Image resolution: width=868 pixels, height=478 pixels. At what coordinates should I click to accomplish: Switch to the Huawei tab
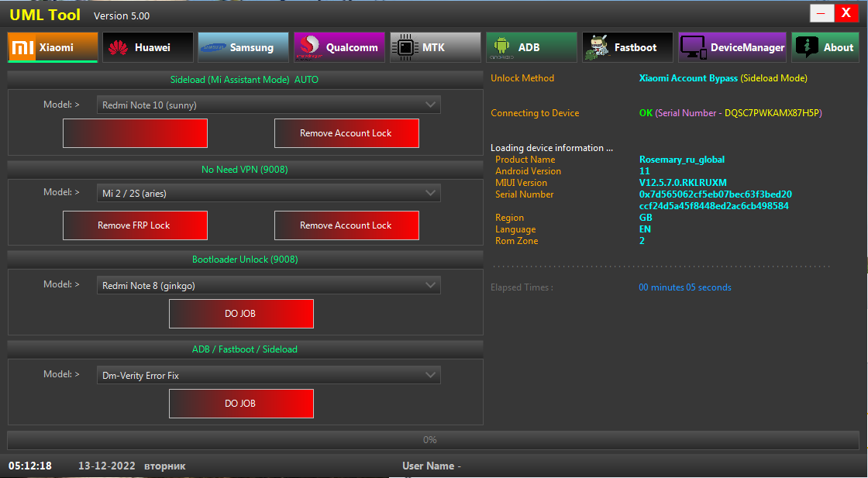tap(148, 47)
